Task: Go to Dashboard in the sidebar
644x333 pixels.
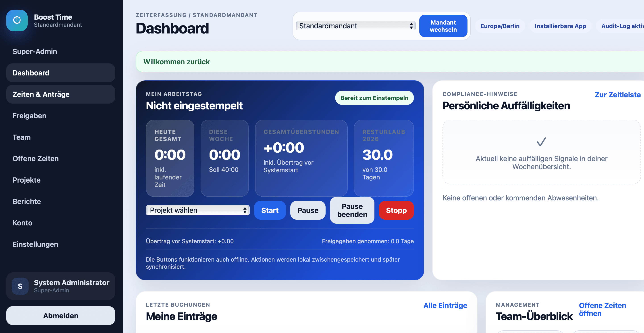Action: click(60, 73)
